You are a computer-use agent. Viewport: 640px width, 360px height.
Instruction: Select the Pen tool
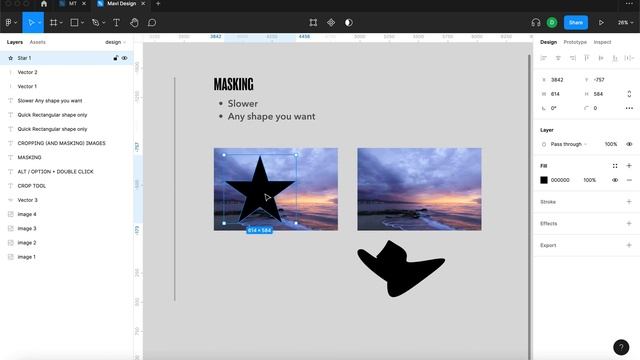pos(96,22)
